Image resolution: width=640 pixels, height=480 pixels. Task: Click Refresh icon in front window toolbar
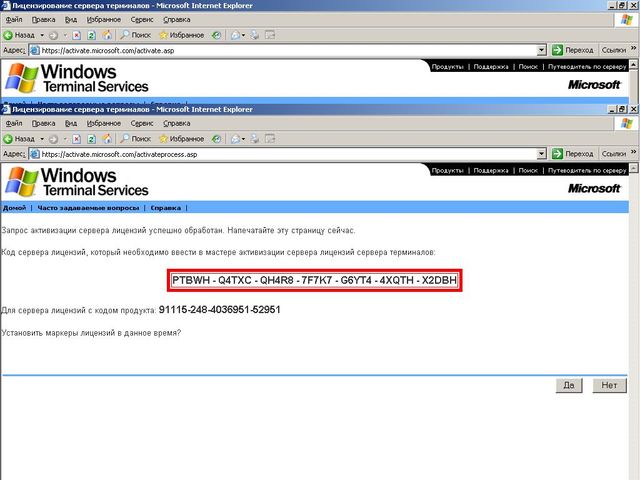91,139
